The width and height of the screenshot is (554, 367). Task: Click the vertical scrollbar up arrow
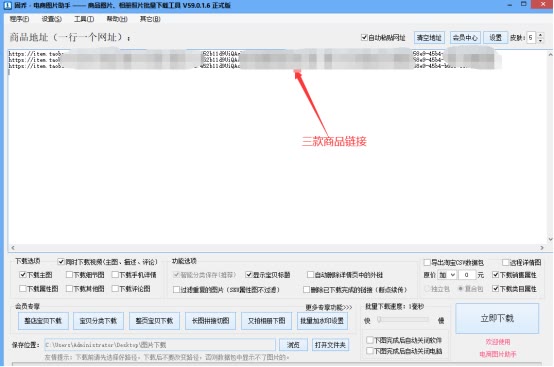550,54
